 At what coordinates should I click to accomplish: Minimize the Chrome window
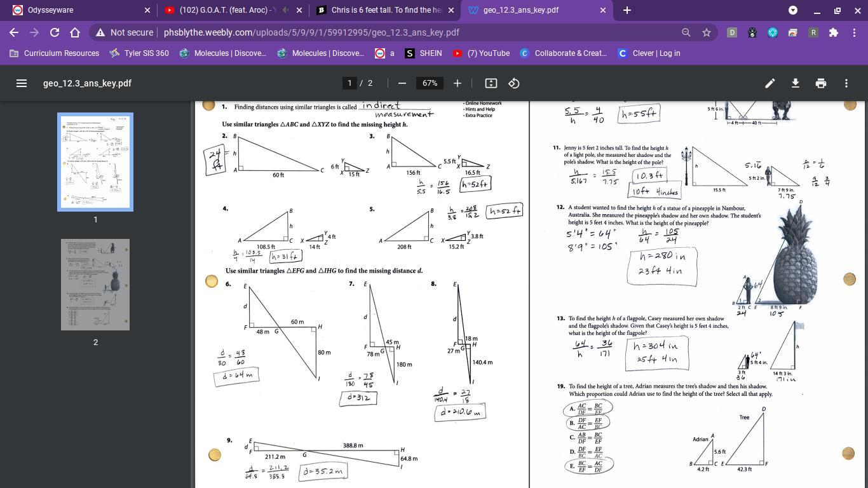pos(817,10)
